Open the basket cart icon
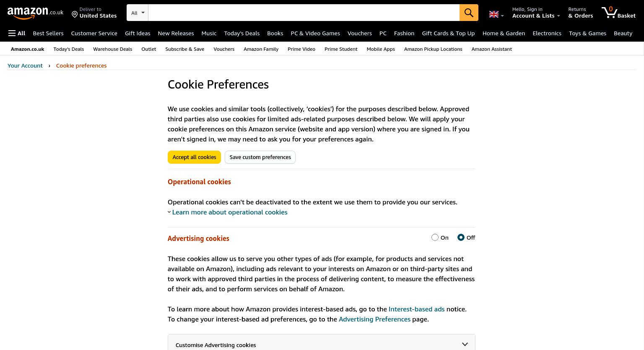644x350 pixels. [618, 13]
